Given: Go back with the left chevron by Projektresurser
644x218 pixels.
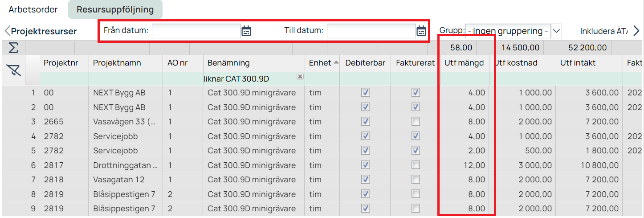Looking at the screenshot, I should (x=7, y=31).
